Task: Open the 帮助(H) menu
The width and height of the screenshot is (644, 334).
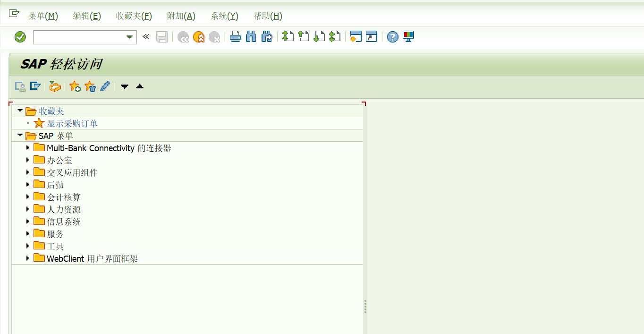Action: coord(268,16)
